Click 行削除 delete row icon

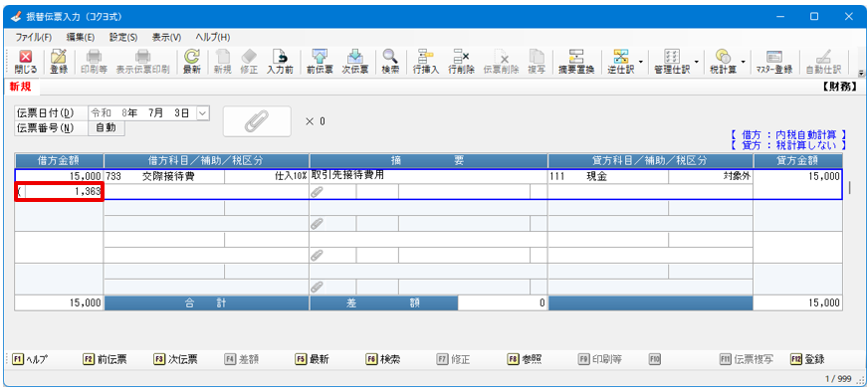coord(461,62)
